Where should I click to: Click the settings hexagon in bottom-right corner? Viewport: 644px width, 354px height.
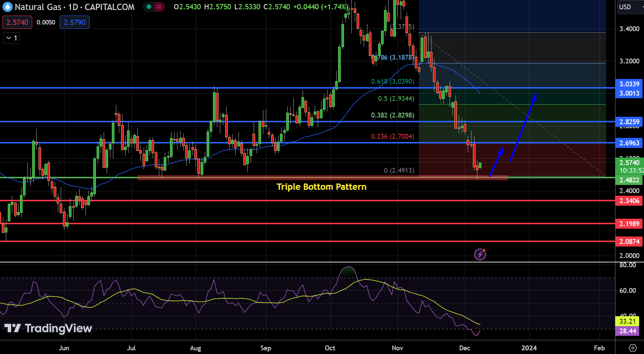click(633, 348)
